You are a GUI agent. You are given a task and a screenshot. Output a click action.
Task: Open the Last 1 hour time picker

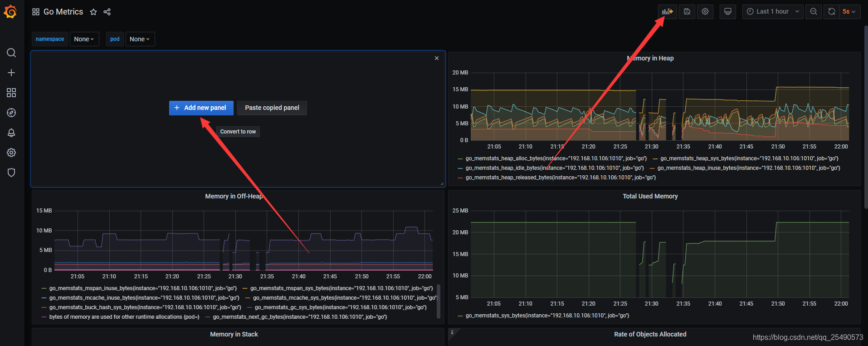(773, 11)
